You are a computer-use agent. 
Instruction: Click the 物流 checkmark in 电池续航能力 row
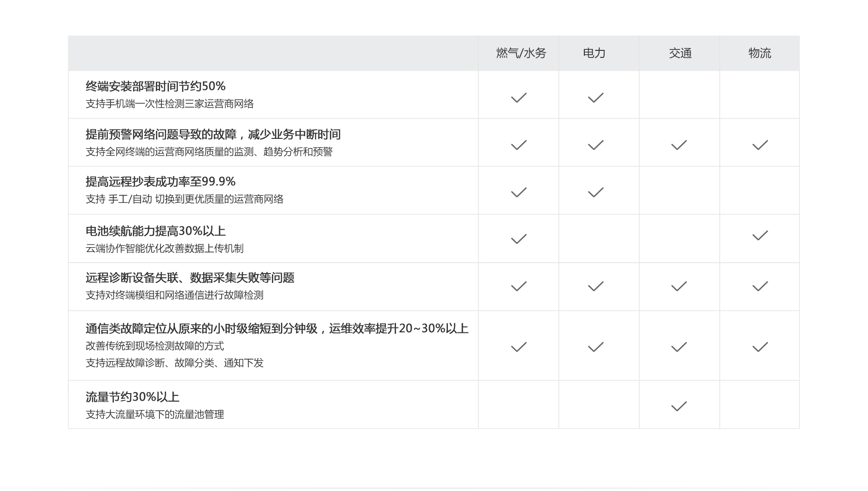coord(760,235)
